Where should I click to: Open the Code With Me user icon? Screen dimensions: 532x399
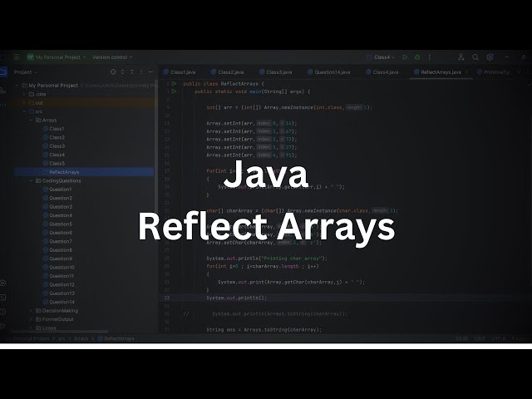tap(461, 57)
